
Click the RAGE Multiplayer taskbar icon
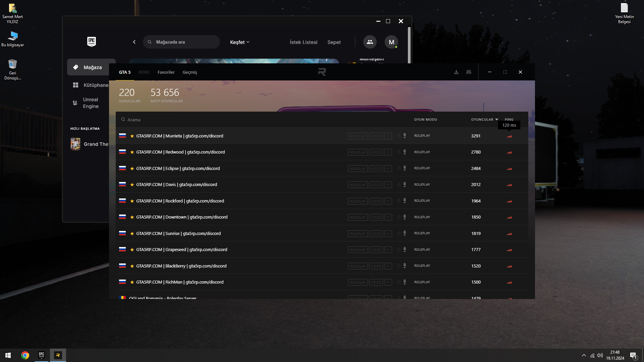tap(58, 355)
